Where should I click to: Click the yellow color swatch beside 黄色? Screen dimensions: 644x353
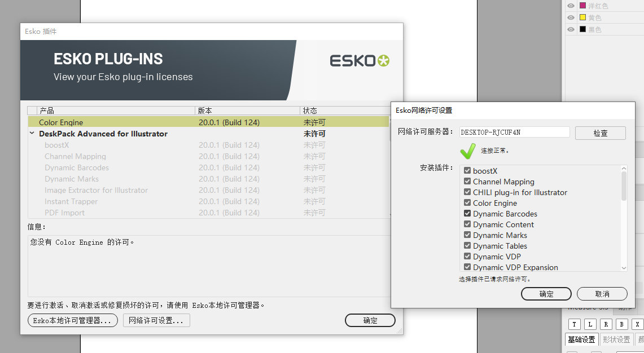coord(582,17)
